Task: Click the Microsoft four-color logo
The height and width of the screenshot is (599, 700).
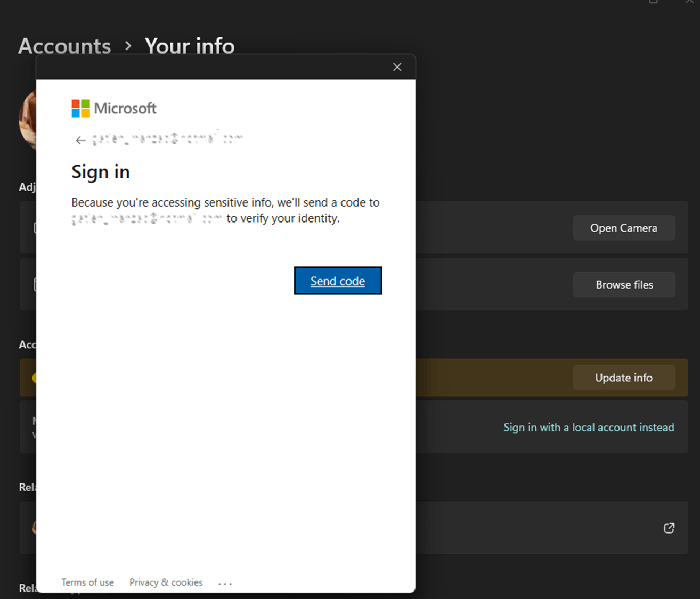Action: 81,108
